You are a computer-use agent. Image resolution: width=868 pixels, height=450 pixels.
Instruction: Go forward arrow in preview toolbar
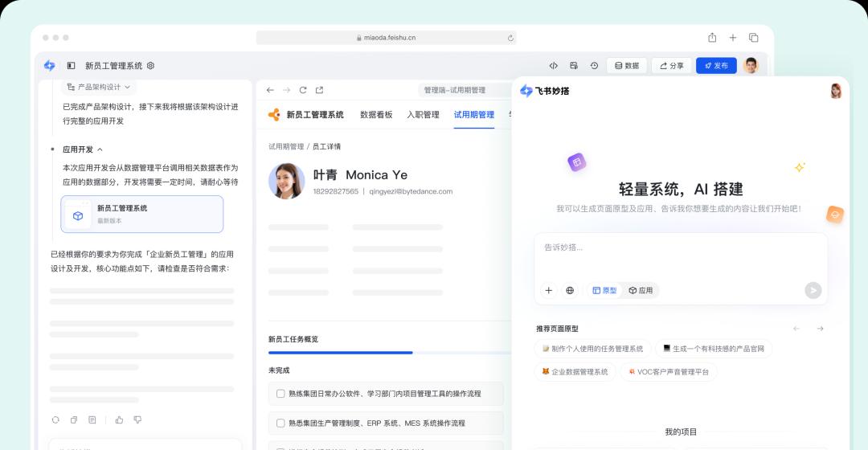coord(286,90)
